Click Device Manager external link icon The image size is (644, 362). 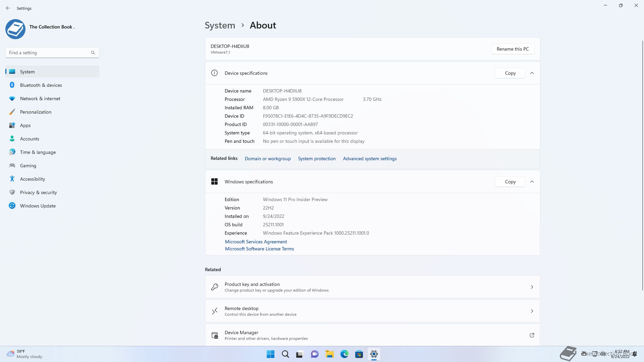coord(532,335)
